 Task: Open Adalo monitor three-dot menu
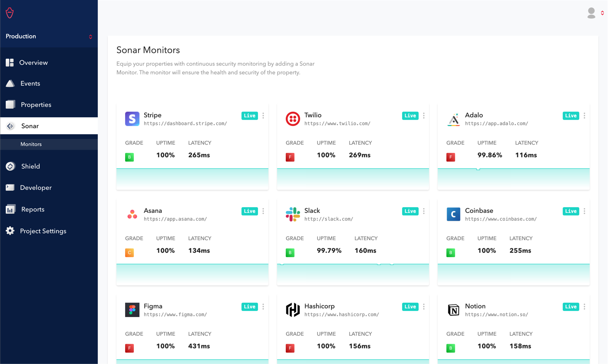click(585, 116)
